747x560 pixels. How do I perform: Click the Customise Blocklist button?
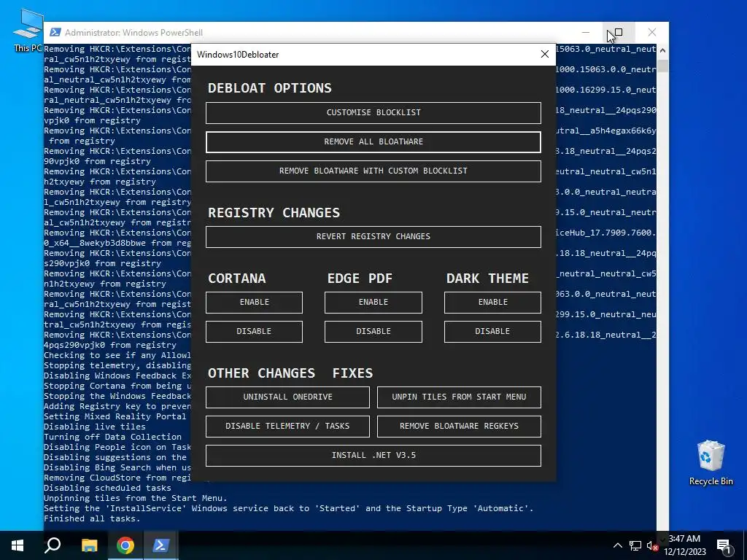[373, 113]
